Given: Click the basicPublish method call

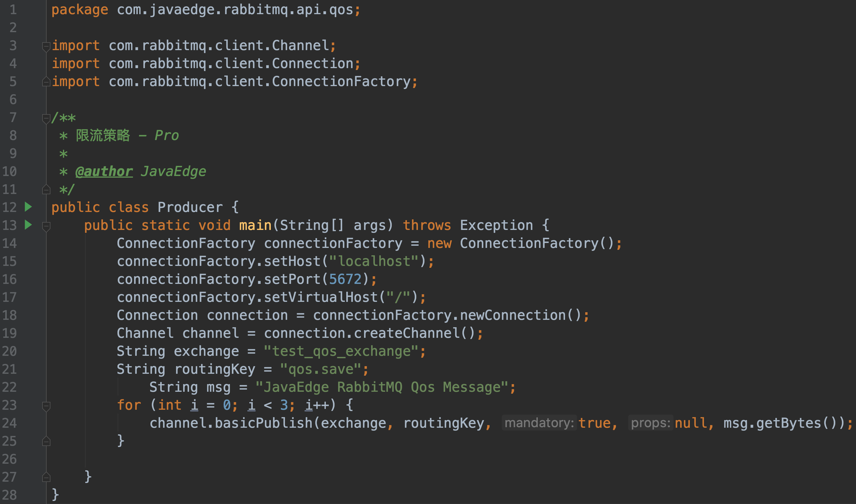Looking at the screenshot, I should [x=264, y=423].
